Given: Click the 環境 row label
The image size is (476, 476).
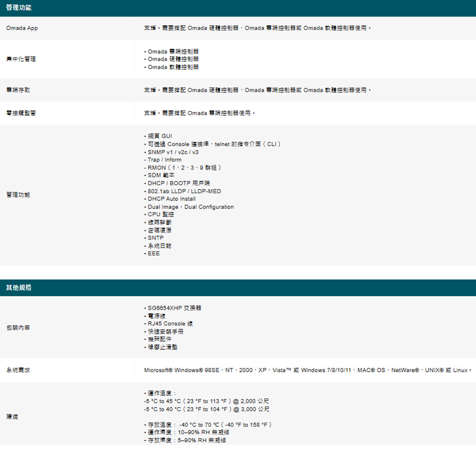Looking at the screenshot, I should coord(12,416).
